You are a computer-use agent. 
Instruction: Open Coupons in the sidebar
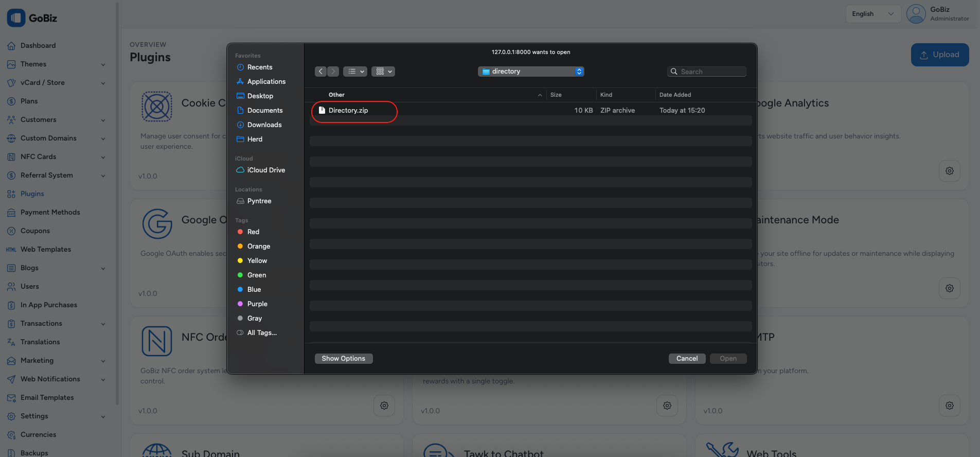tap(35, 231)
